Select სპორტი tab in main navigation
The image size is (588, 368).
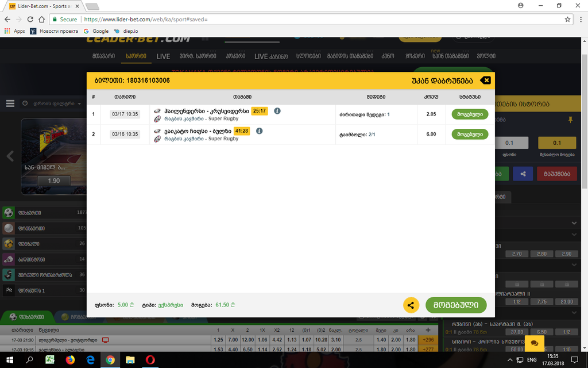pyautogui.click(x=136, y=56)
